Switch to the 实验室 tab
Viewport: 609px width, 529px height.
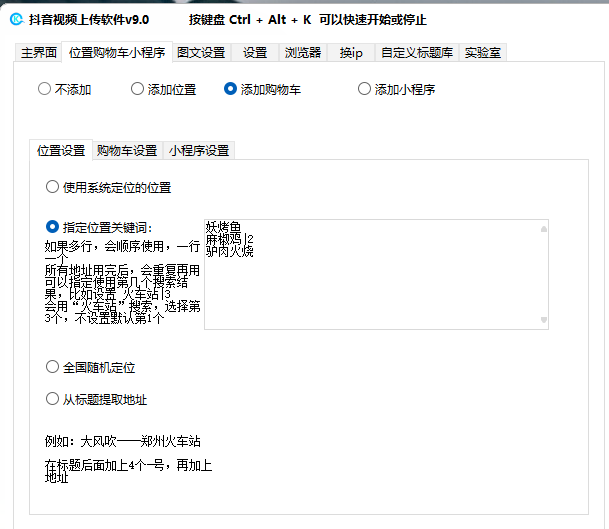coord(483,52)
